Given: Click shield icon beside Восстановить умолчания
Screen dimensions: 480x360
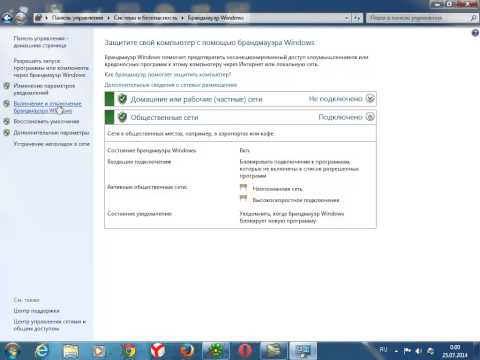Looking at the screenshot, I should tap(7, 121).
